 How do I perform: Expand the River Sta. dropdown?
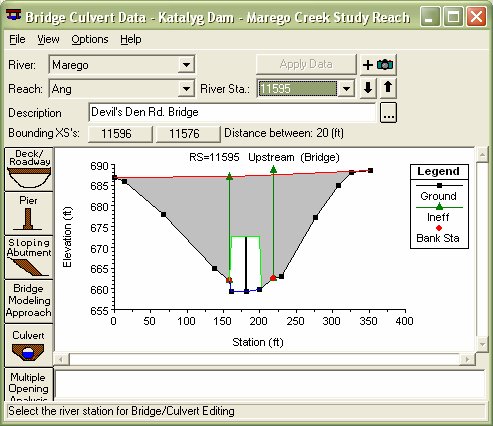tap(346, 89)
